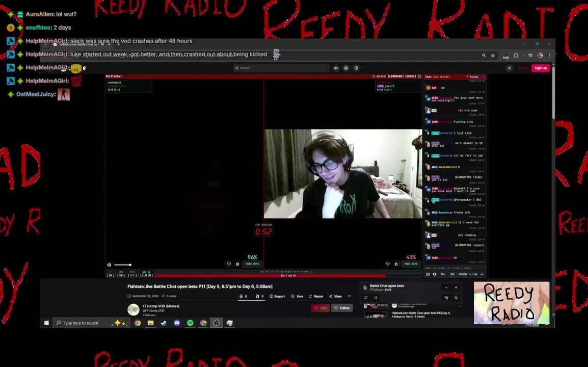588x367 pixels.
Task: Click the chat message input field
Action: (x=455, y=268)
